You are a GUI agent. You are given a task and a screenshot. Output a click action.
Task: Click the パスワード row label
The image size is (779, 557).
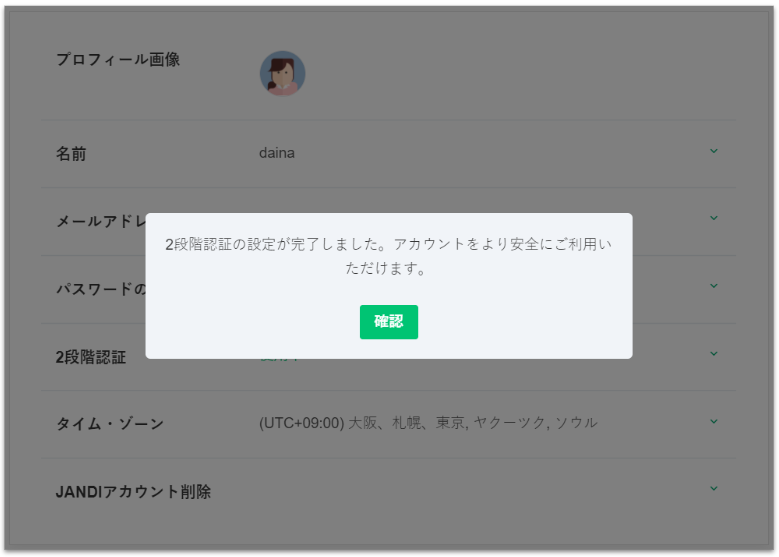101,289
